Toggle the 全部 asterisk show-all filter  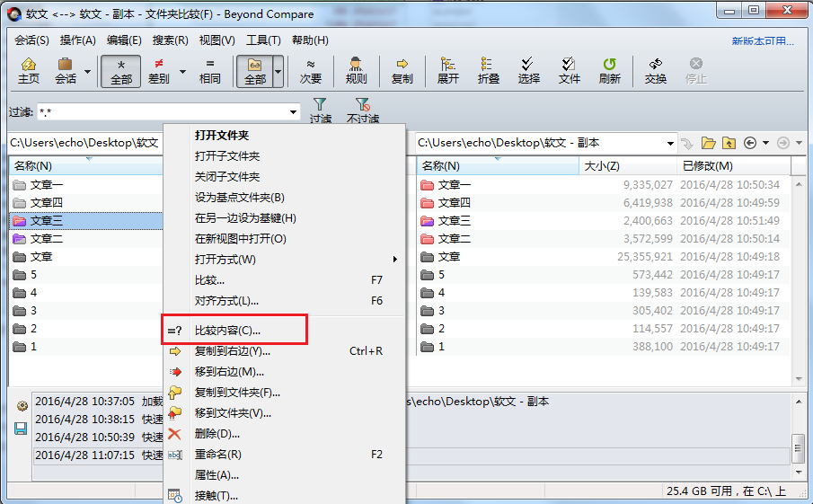(120, 71)
